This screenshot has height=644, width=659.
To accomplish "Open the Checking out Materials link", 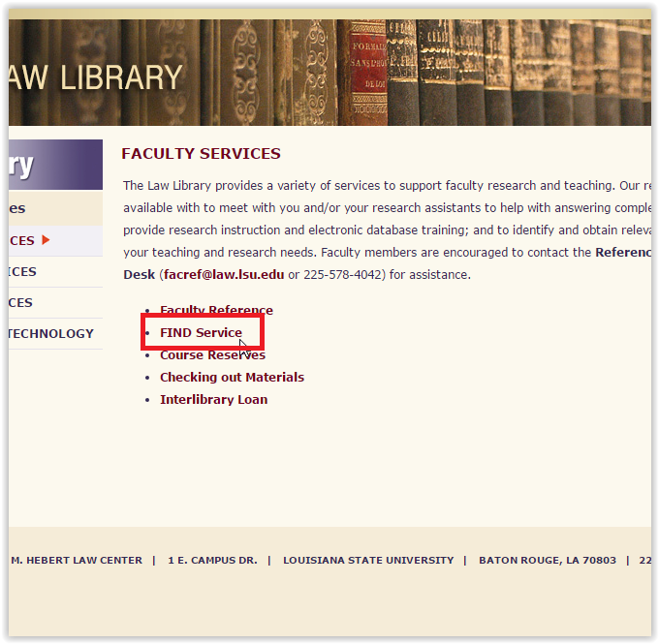I will click(x=232, y=378).
